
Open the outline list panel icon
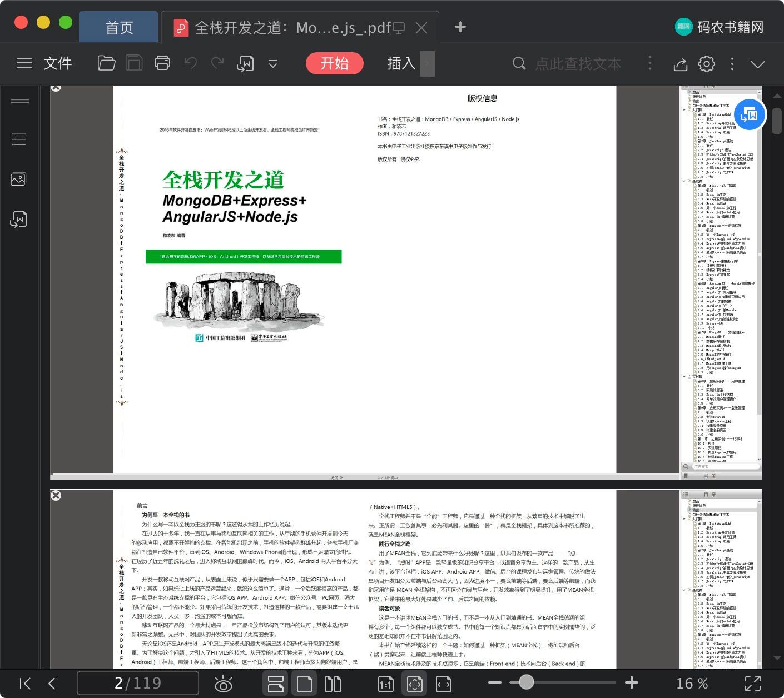tap(19, 139)
